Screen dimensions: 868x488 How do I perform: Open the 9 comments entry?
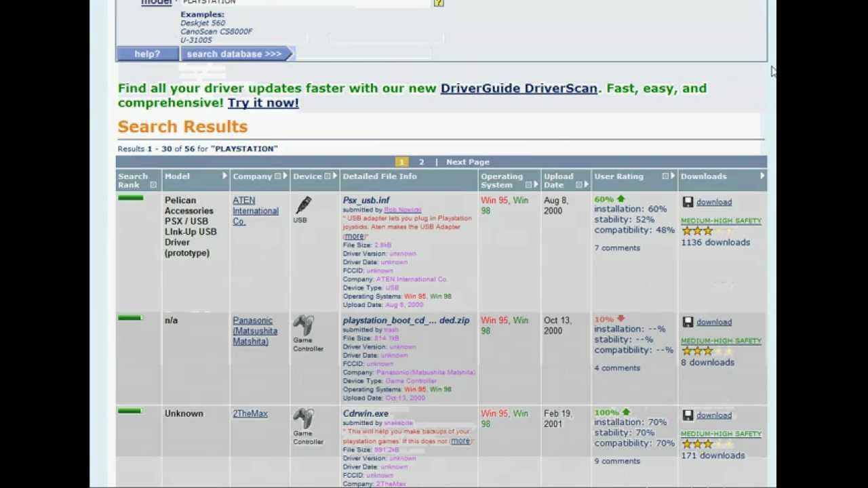point(617,461)
